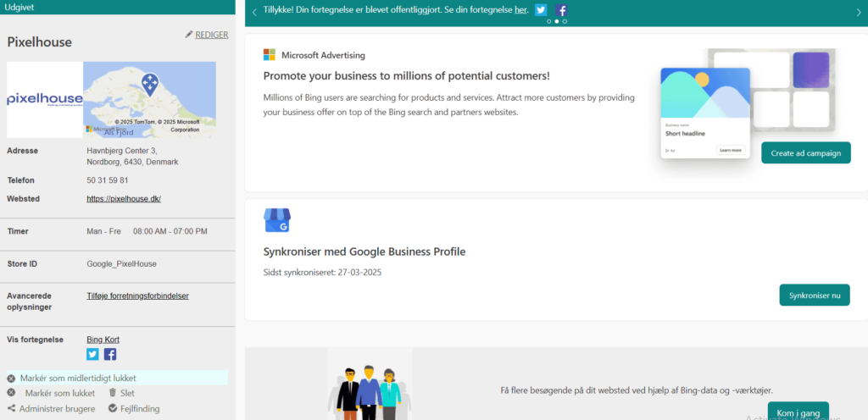Click the REDIGER edit link
Viewport: 868px width, 420px height.
tap(211, 35)
